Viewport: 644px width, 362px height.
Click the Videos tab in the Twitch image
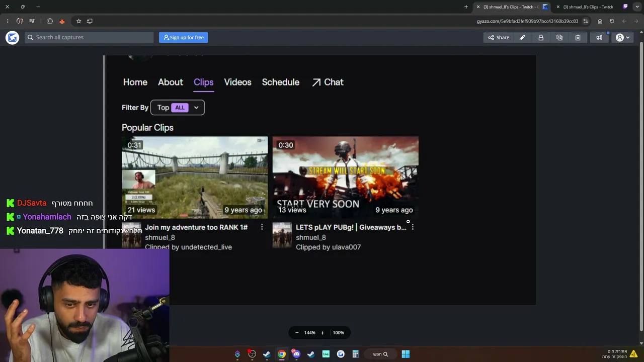tap(237, 82)
